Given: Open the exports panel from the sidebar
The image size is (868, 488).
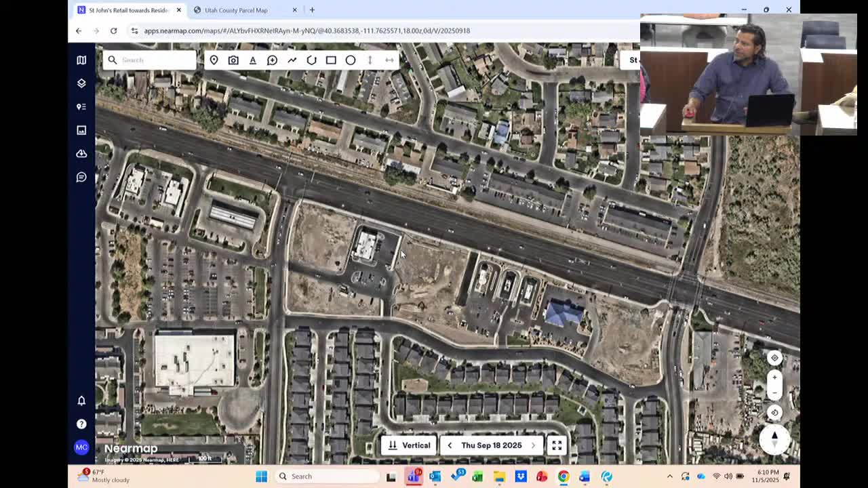Looking at the screenshot, I should point(81,153).
